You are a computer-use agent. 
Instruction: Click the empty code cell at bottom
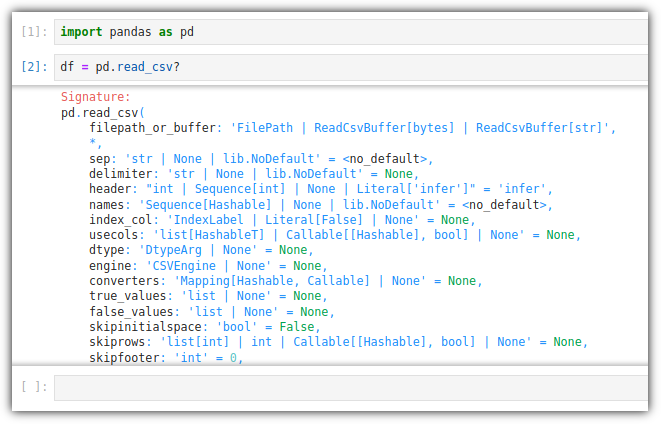click(351, 387)
